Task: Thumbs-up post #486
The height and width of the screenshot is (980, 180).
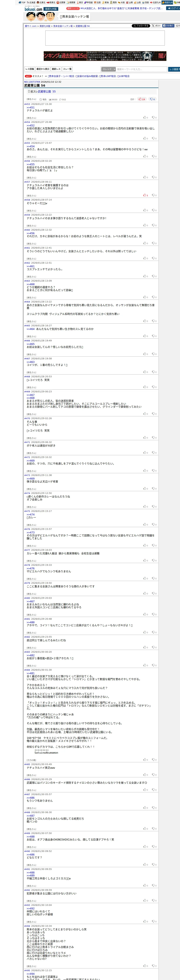Action: click(x=145, y=790)
